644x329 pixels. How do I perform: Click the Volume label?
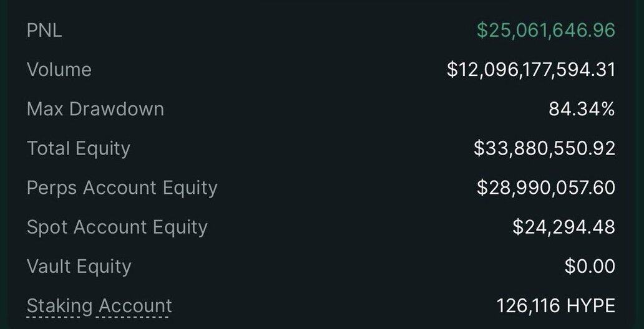pyautogui.click(x=59, y=69)
